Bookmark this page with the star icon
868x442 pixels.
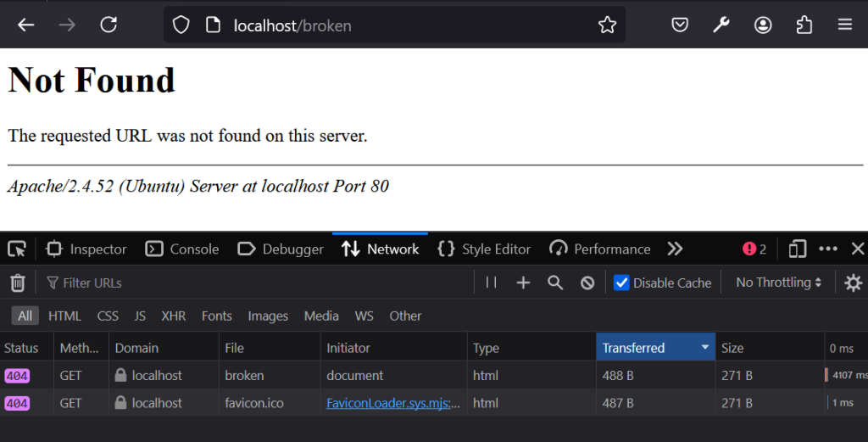click(x=607, y=25)
